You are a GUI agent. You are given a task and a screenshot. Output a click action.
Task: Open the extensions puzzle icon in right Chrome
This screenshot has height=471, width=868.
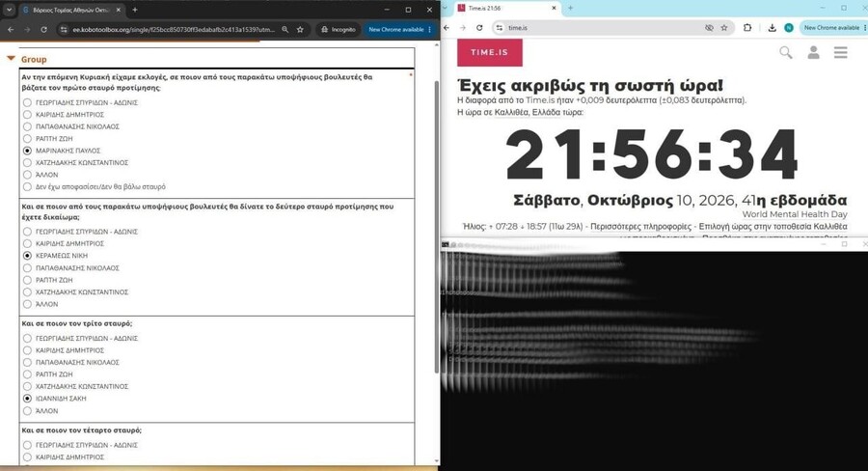tap(747, 28)
